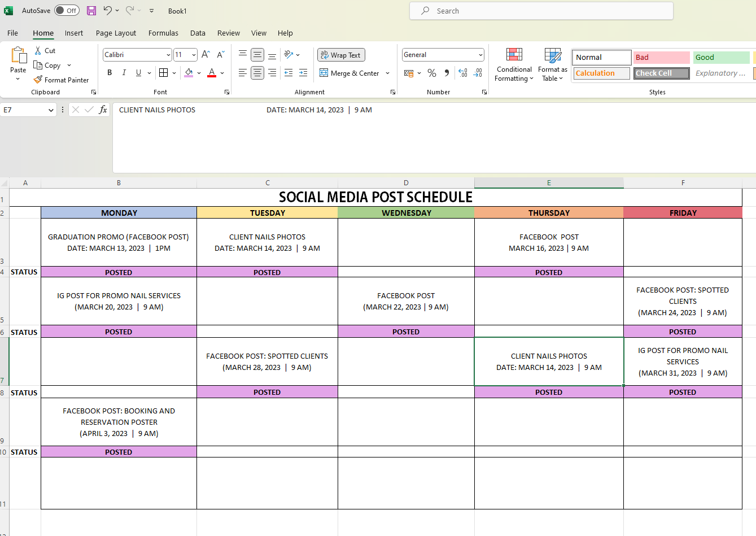Screen dimensions: 756x536
Task: Expand the Customize Quick Access Toolbar menu
Action: click(152, 11)
